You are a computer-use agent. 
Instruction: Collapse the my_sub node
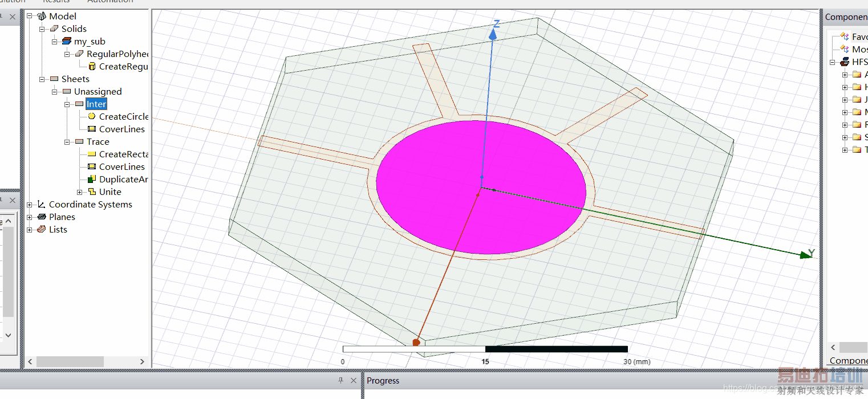[55, 41]
